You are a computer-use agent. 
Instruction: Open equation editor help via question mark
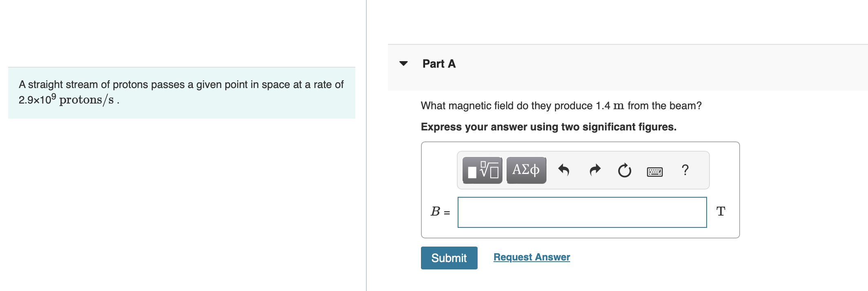[x=685, y=170]
